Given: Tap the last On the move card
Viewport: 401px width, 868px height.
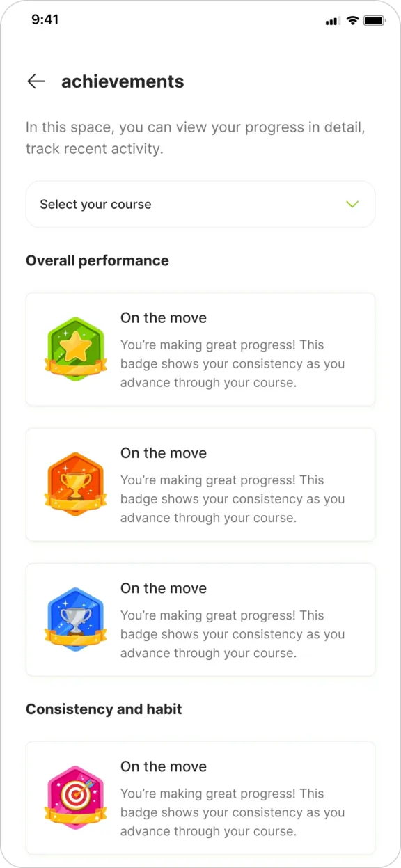Looking at the screenshot, I should (200, 798).
